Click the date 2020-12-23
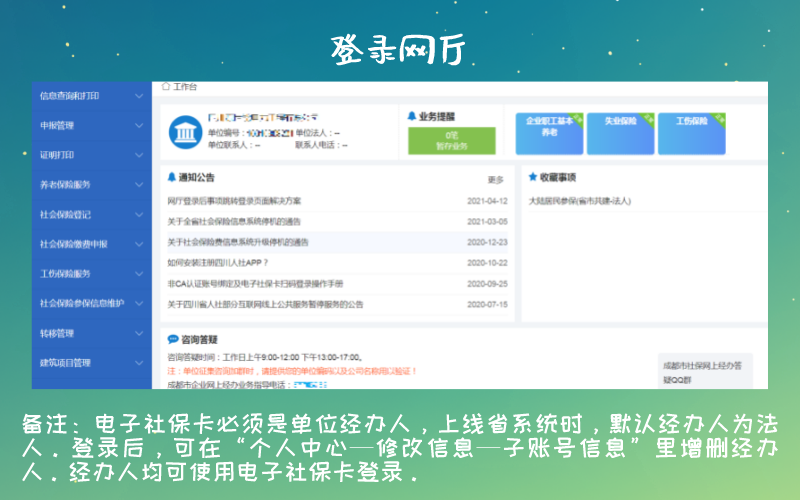The image size is (800, 500). pyautogui.click(x=487, y=242)
